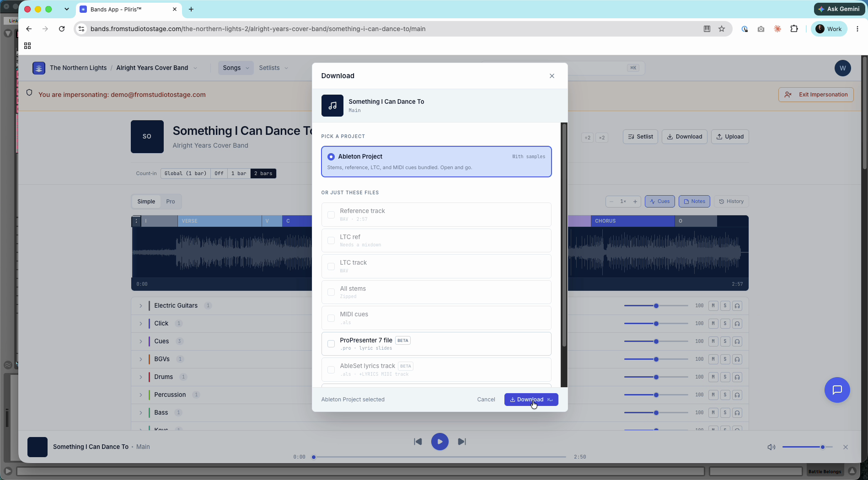Image resolution: width=868 pixels, height=480 pixels.
Task: Check the LTC ref checkbox
Action: coord(331,240)
